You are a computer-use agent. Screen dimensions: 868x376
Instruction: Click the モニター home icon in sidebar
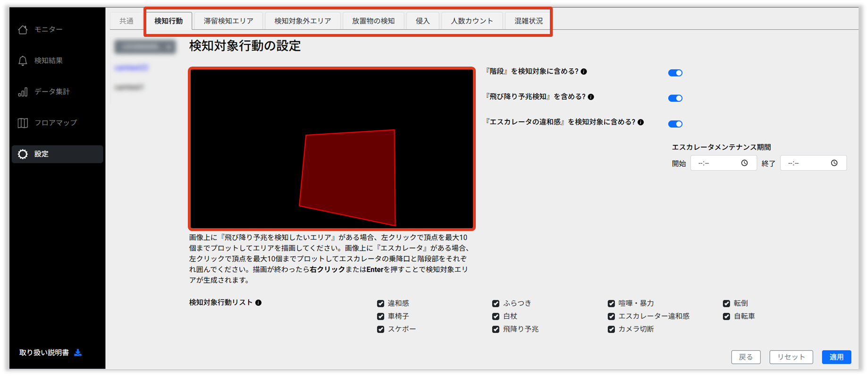click(x=23, y=30)
